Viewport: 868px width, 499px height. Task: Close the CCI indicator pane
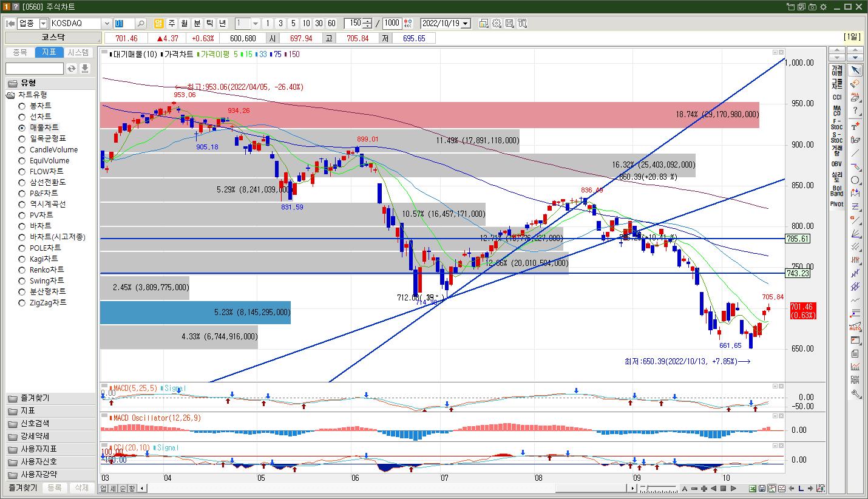point(781,446)
